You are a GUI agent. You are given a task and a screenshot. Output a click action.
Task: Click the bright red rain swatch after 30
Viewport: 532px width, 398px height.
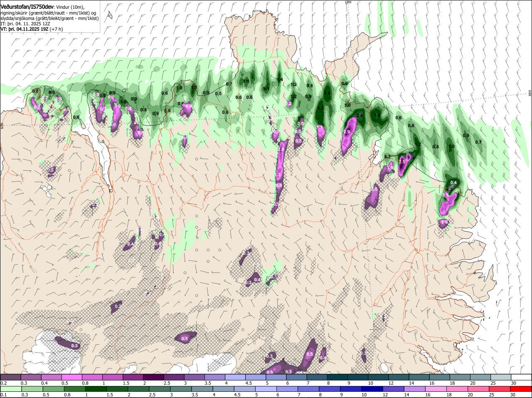click(x=521, y=389)
